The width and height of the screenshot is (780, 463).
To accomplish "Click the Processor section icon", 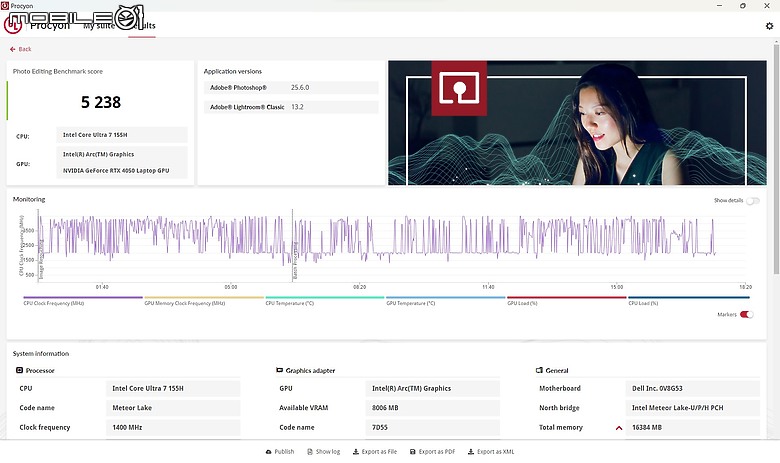I will click(19, 370).
